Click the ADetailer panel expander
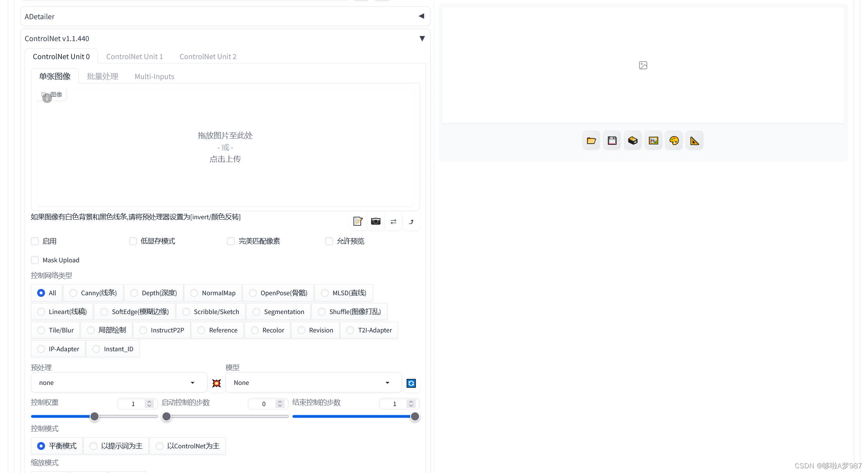The image size is (868, 473). coord(421,16)
